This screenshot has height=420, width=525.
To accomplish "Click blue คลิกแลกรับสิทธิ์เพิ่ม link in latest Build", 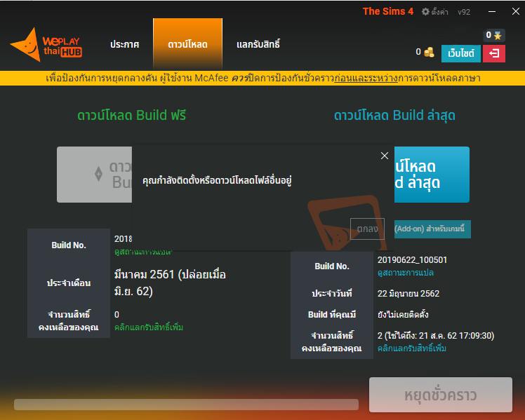I will coord(412,348).
